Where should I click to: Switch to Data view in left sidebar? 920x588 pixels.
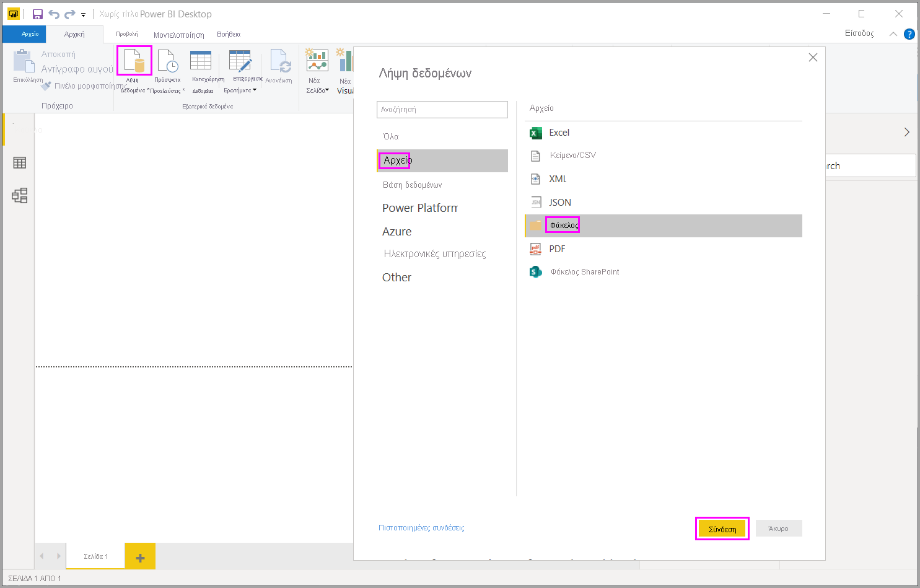point(20,162)
